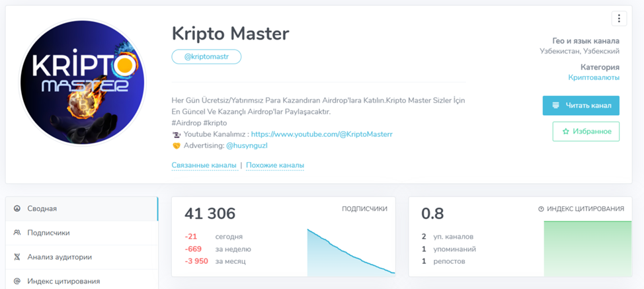Click the green citation index chart
The width and height of the screenshot is (644, 289).
588,249
